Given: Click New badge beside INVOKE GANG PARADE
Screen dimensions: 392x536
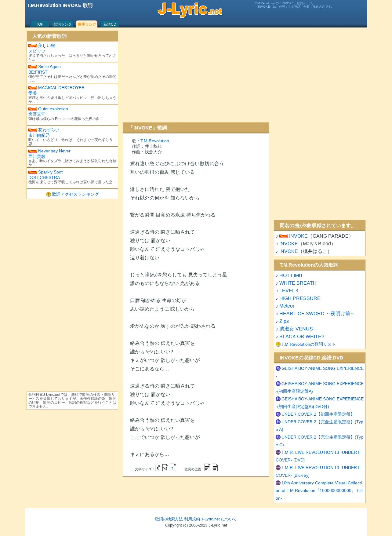Looking at the screenshot, I should (284, 236).
